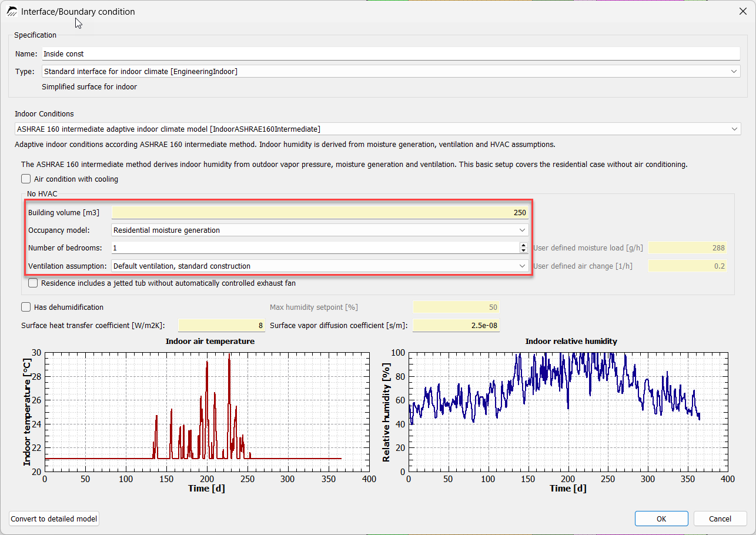Viewport: 756px width, 535px height.
Task: Click the 'Indoor Conditions' section label
Action: 44,113
